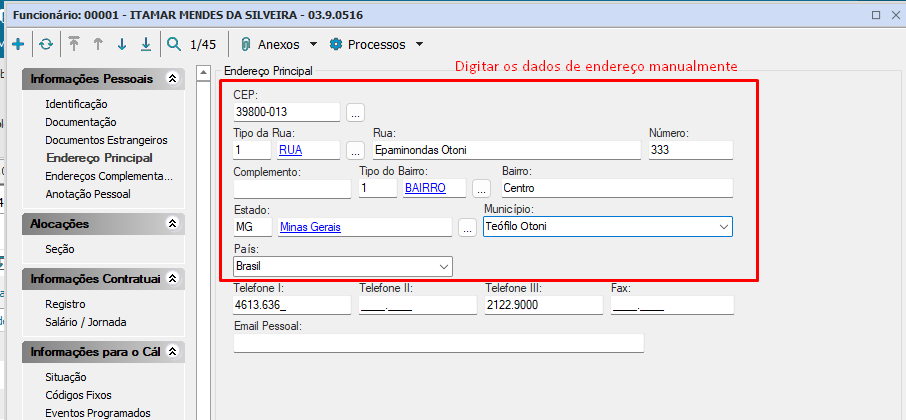The width and height of the screenshot is (906, 420).
Task: Open Situação in the sidebar
Action: click(66, 377)
